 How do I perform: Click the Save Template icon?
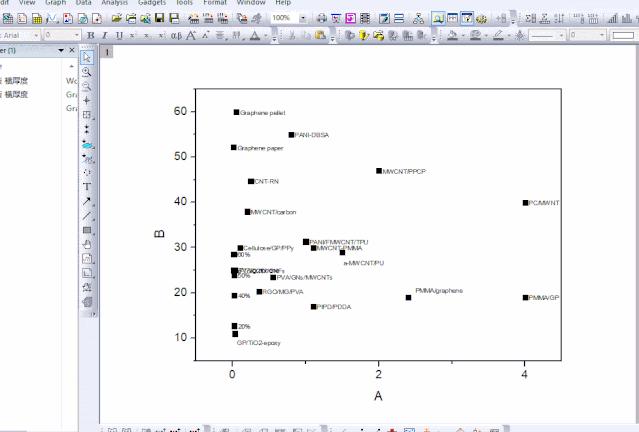[174, 18]
